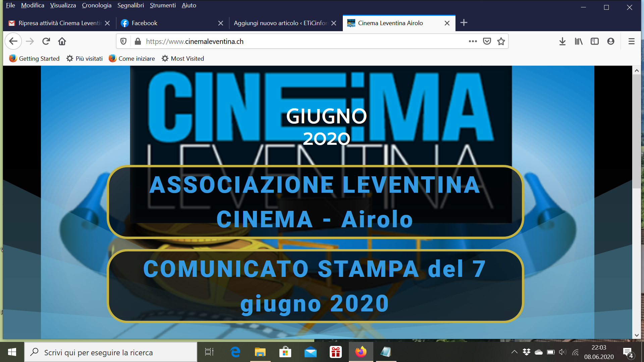Open Come iniziare bookmark
Screen dimensions: 644x362
coord(132,58)
